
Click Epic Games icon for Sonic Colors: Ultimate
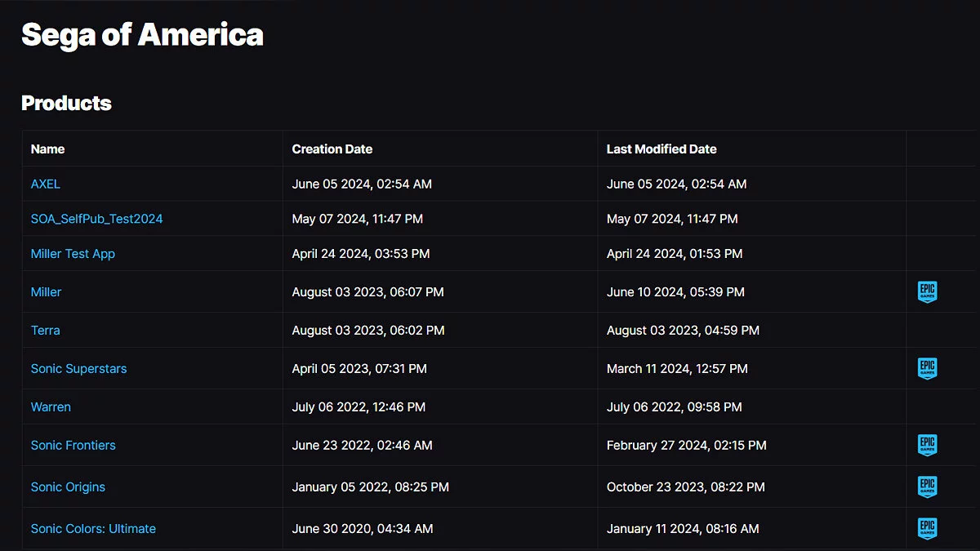tap(927, 528)
